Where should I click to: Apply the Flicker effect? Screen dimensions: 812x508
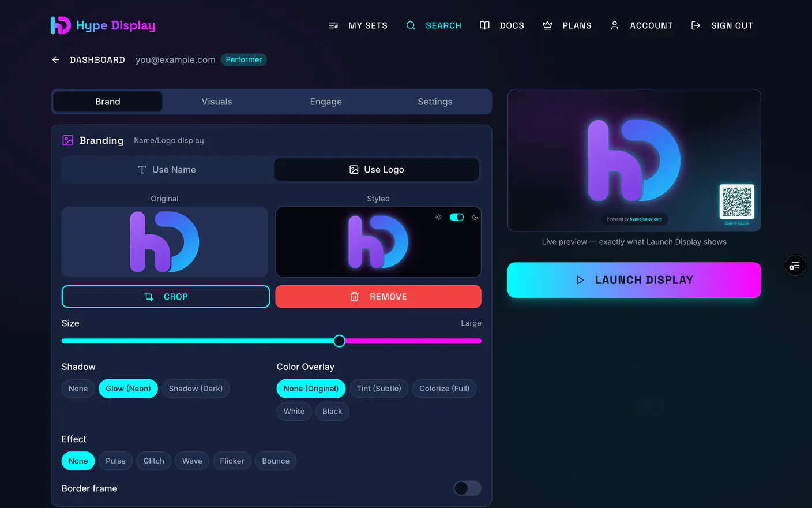[232, 461]
